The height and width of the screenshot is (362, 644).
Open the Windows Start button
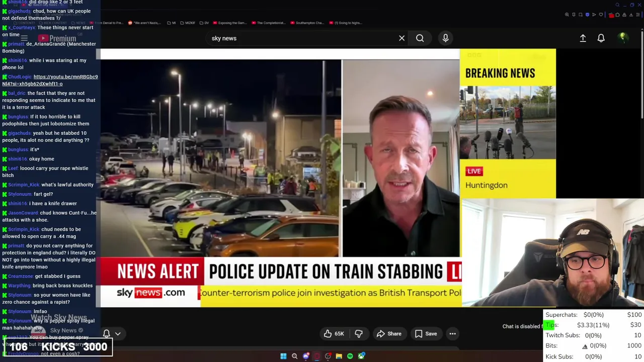click(x=283, y=356)
